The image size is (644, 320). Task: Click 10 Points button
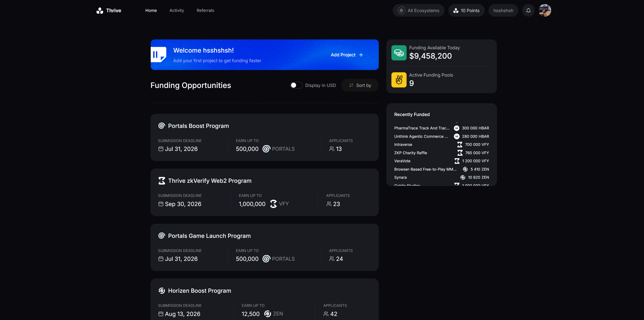click(466, 10)
